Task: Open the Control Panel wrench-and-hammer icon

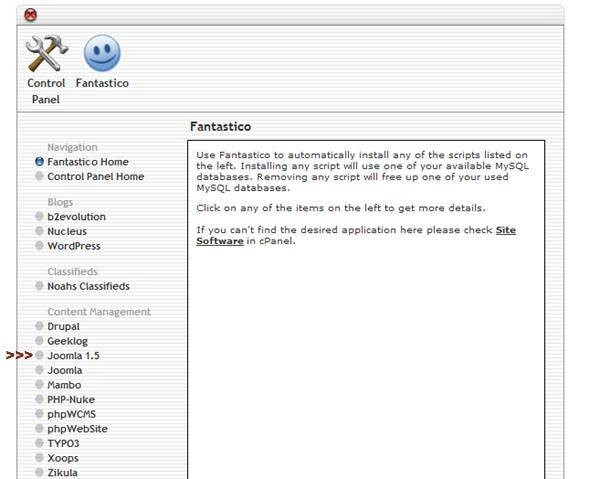Action: pos(46,53)
